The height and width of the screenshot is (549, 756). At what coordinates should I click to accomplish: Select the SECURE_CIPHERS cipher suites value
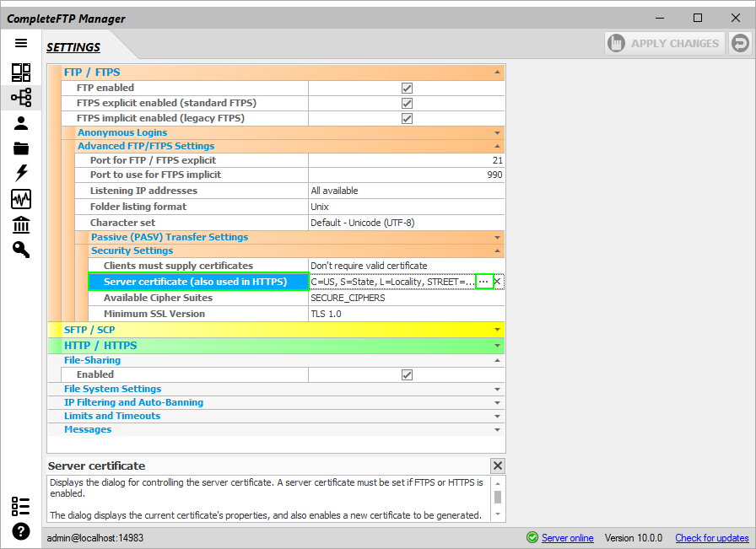pos(407,298)
